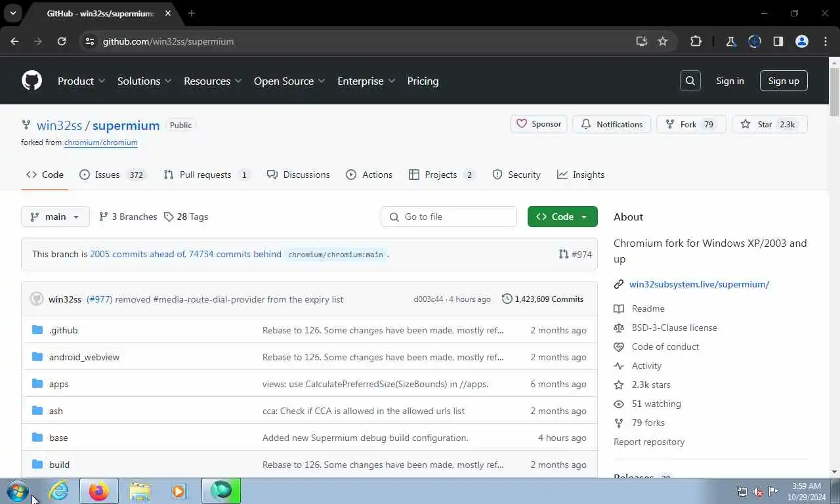Open the GitHub search magnifier button
The height and width of the screenshot is (504, 840).
click(690, 81)
